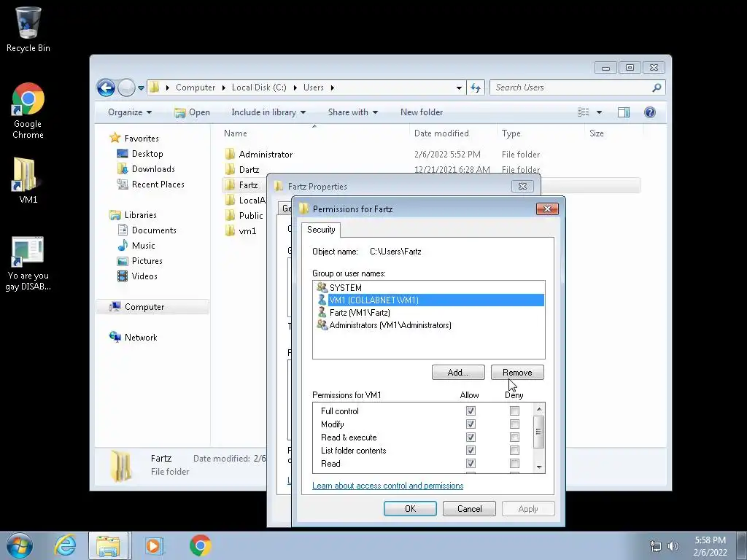Launch Google Chrome from desktop shortcut

28,111
